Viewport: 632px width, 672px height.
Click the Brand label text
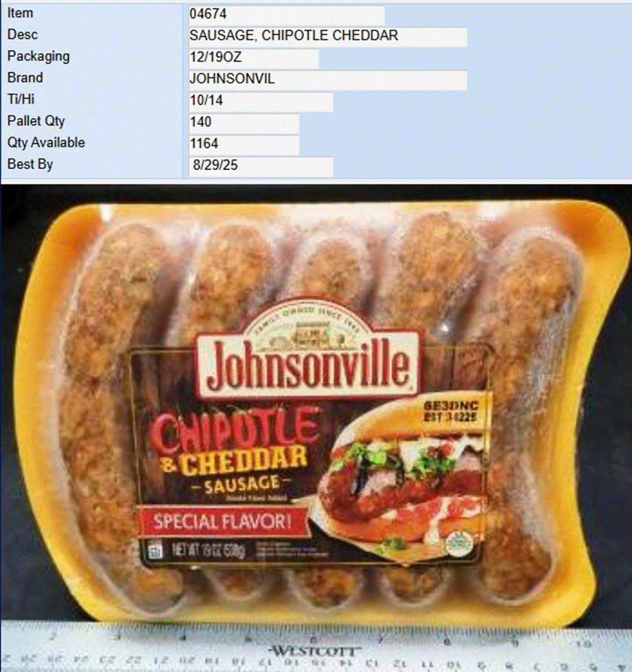click(x=25, y=78)
